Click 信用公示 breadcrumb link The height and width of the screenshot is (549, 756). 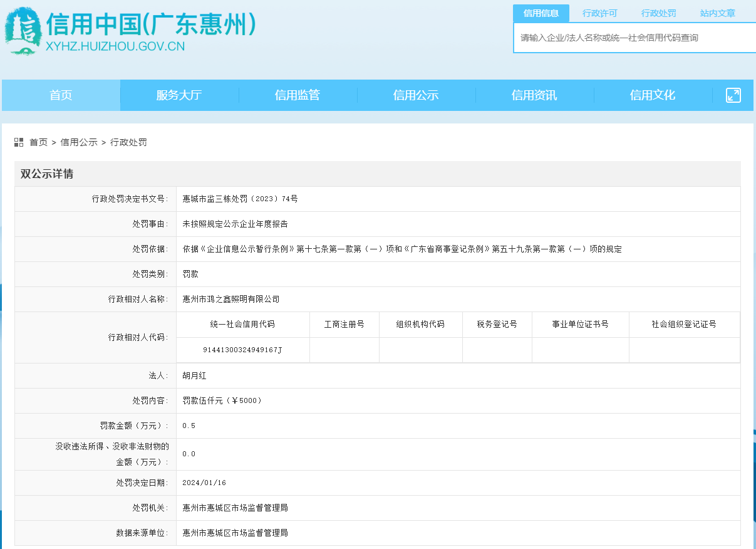(79, 142)
